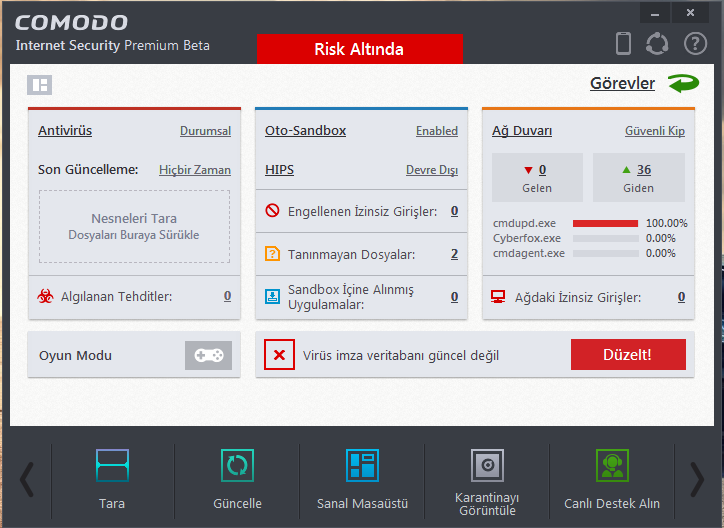Click the red monitor icon for Ağdaki İzinsiz Girişler
Screen dimensions: 724x528
click(498, 297)
